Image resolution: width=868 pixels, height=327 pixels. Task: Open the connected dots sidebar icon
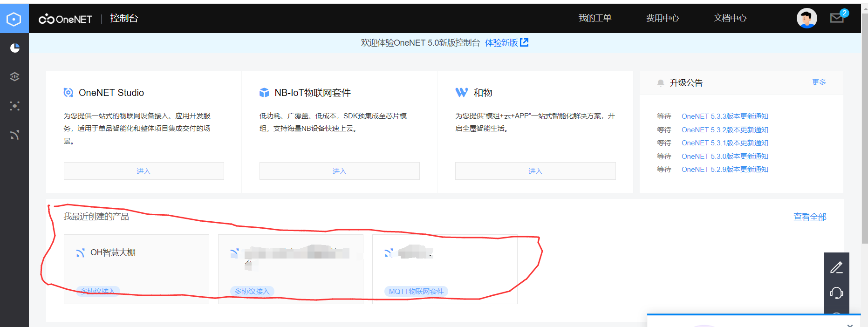click(15, 106)
